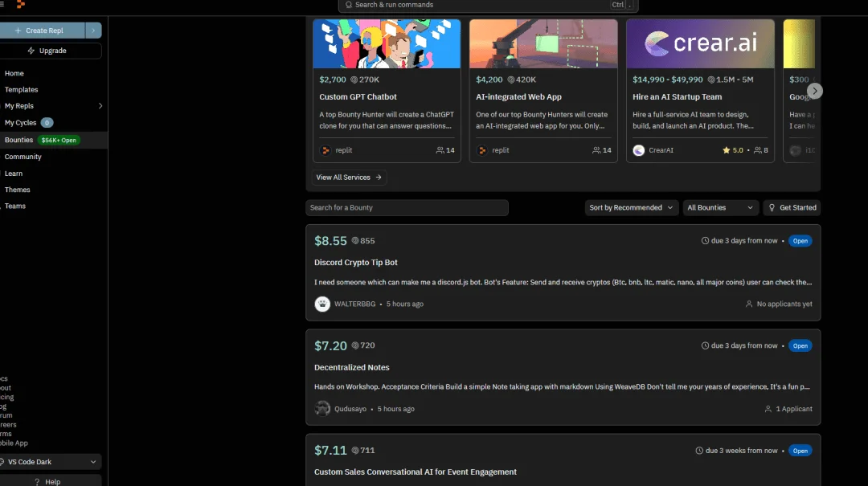868x486 pixels.
Task: Click the Replit logo icon
Action: point(20,5)
